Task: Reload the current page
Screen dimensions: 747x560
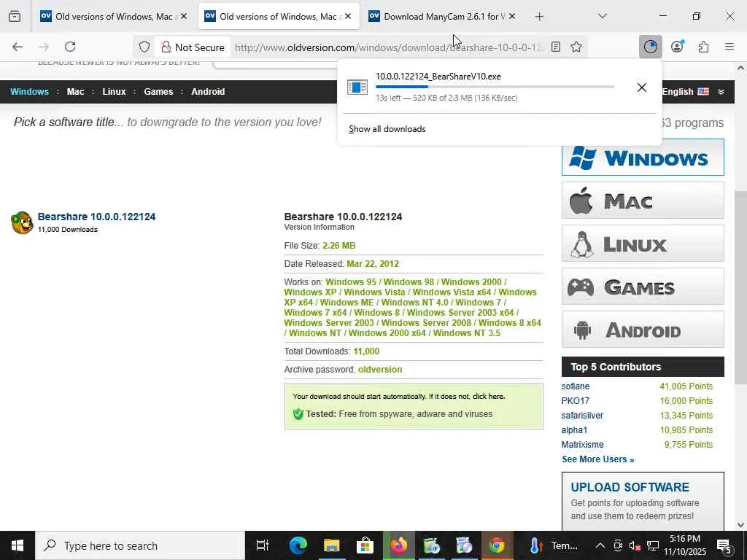Action: 70,47
